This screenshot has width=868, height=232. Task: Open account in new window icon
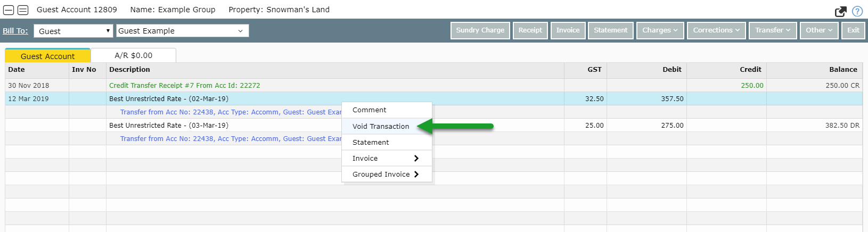(x=841, y=12)
